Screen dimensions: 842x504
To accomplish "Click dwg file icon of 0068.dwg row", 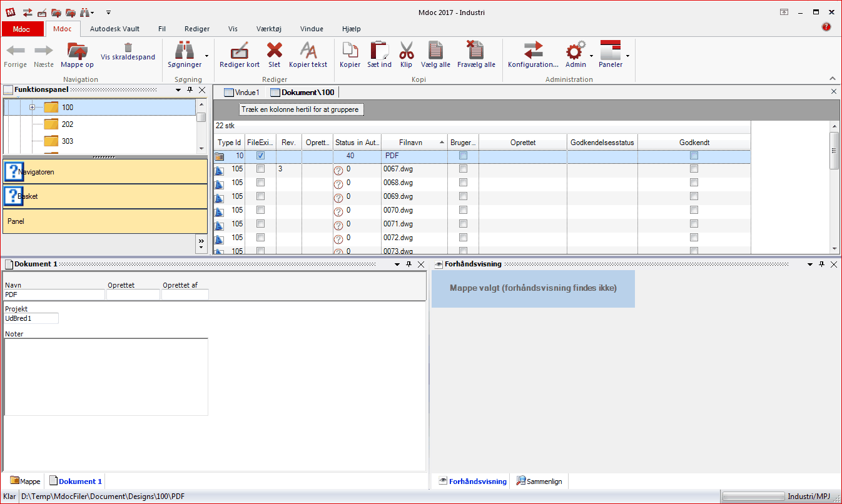I will pos(219,184).
